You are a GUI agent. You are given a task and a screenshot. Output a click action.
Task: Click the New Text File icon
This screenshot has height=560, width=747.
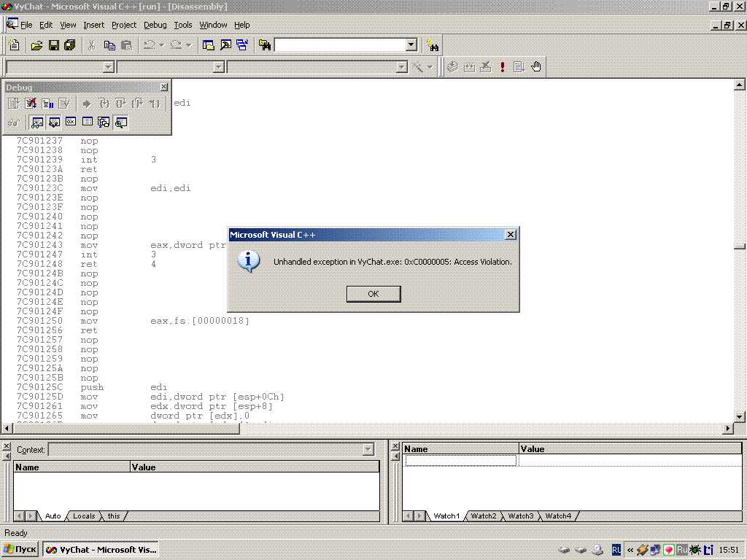pos(15,45)
